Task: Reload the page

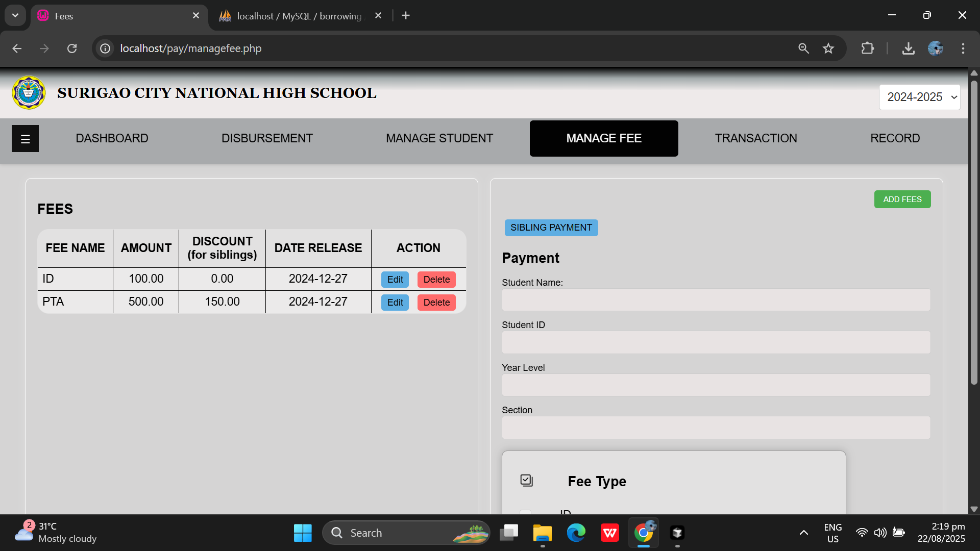Action: pos(72,48)
